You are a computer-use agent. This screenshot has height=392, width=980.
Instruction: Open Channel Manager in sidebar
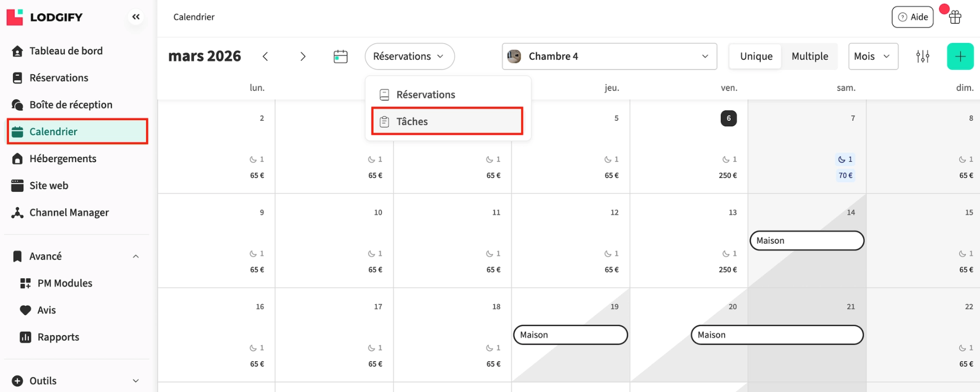coord(69,212)
